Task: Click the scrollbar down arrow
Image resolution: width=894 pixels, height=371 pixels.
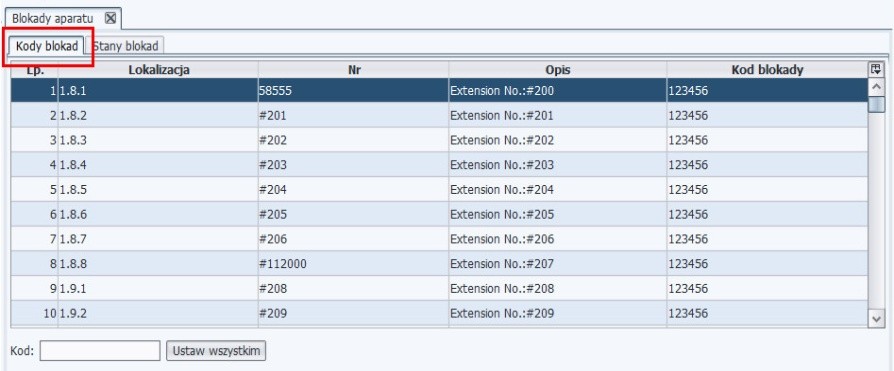Action: click(x=876, y=320)
